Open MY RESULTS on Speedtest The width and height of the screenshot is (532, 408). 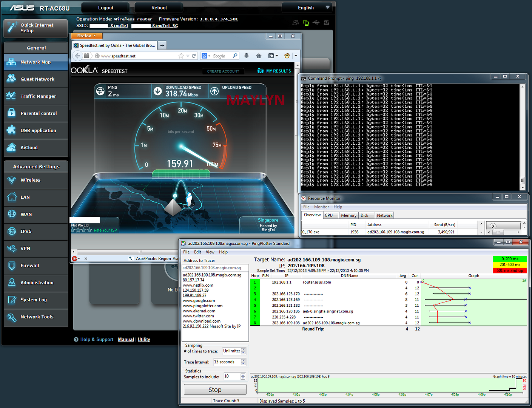tap(274, 71)
